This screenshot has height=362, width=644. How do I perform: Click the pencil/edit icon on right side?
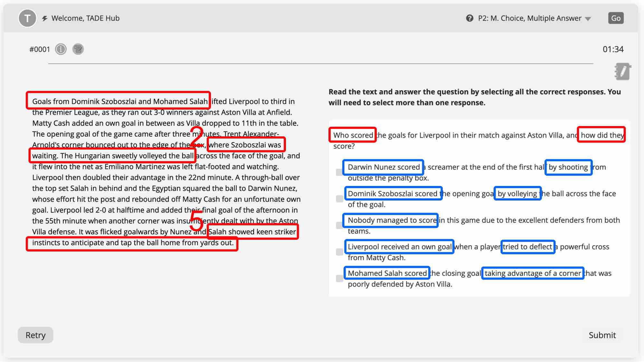coord(621,72)
